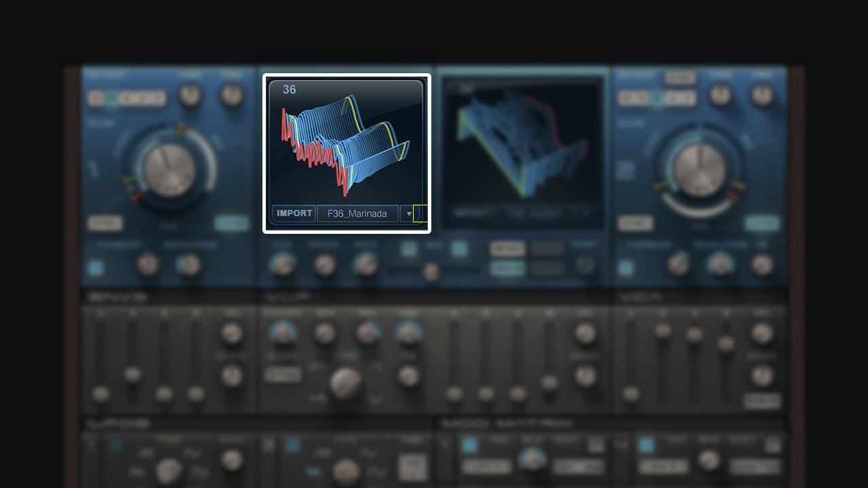Click the lit button at left oscillator's lower right

point(231,223)
